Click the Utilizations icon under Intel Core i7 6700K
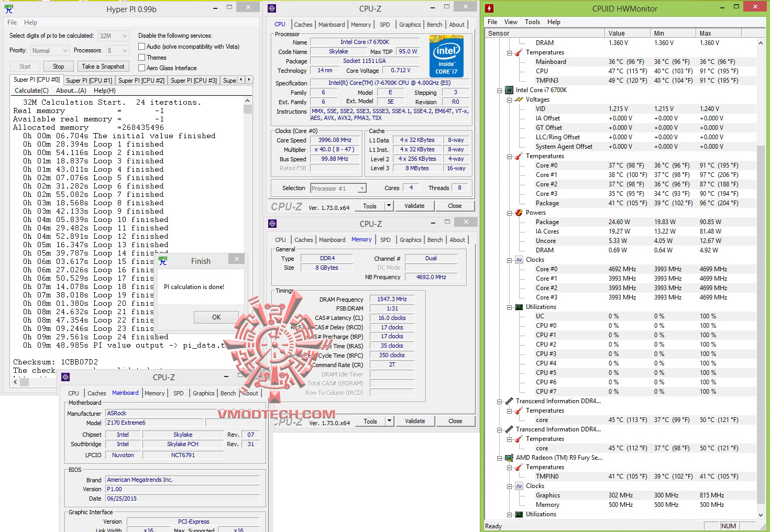 [519, 307]
